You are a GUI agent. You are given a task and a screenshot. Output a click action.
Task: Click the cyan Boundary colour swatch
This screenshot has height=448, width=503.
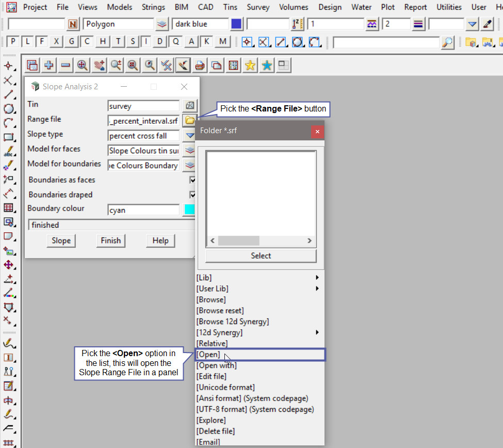(189, 210)
